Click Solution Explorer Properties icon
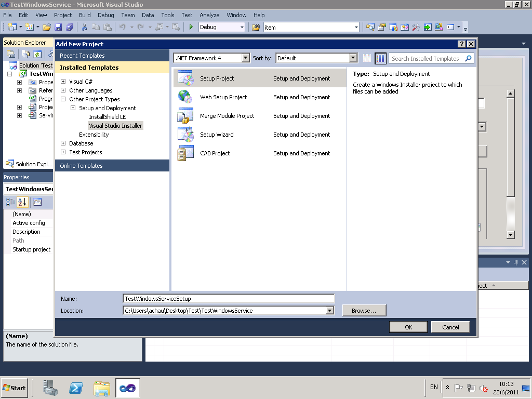 point(11,54)
